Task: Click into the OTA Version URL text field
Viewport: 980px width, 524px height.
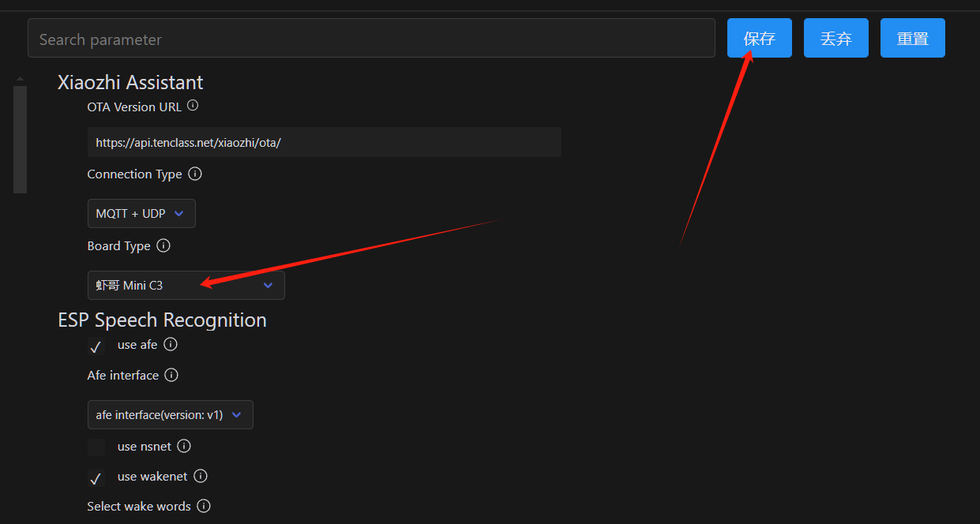Action: (324, 143)
